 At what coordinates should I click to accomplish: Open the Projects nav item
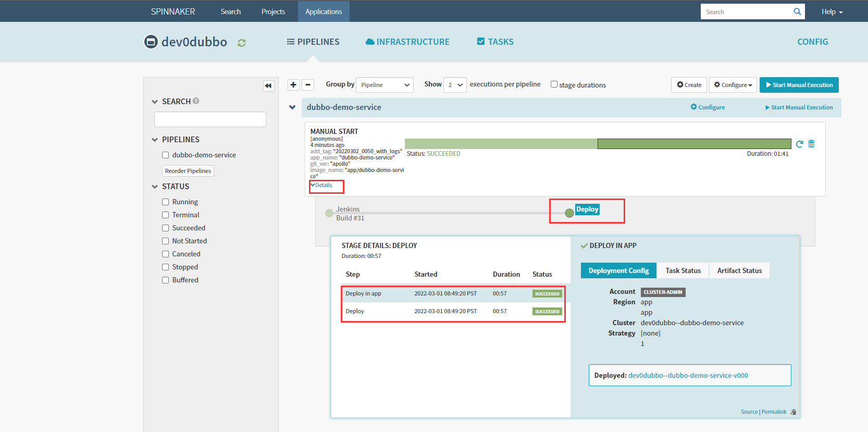click(x=273, y=11)
